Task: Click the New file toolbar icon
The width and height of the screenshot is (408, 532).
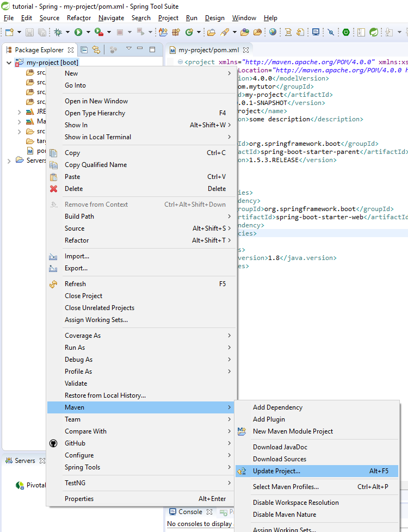Action: pyautogui.click(x=9, y=32)
